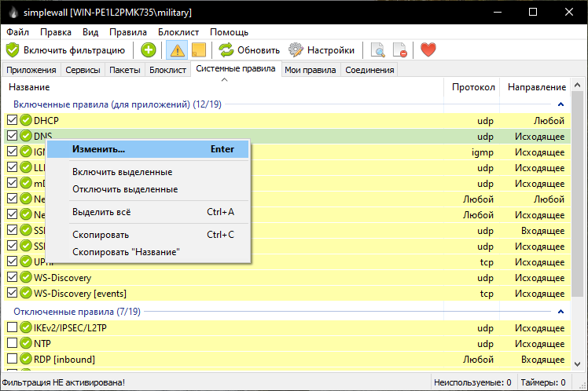Click the green plus add-rule icon

149,50
